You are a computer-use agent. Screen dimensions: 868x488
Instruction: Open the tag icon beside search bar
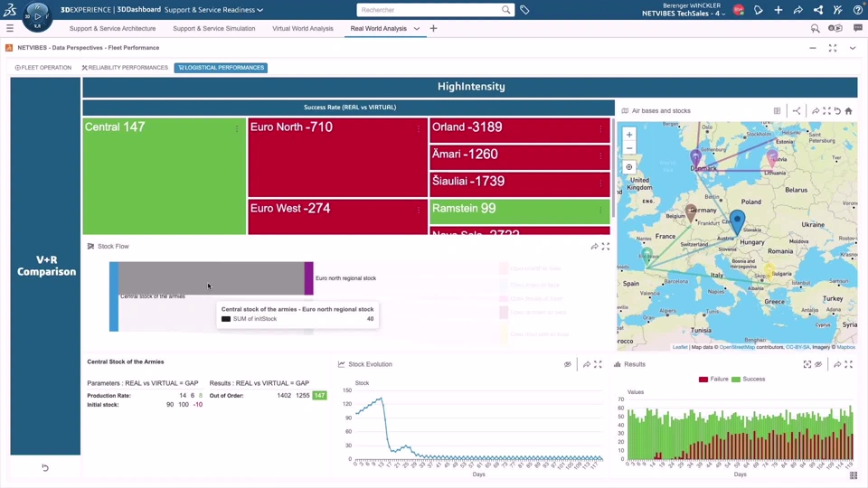524,10
